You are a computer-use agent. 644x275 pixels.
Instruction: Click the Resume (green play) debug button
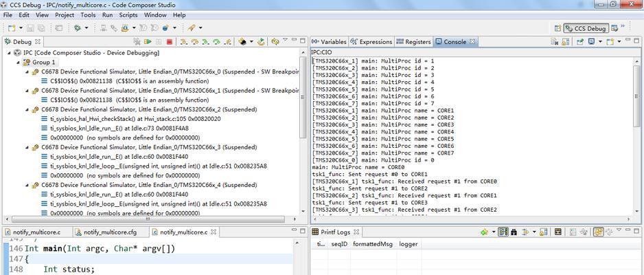[x=148, y=41]
